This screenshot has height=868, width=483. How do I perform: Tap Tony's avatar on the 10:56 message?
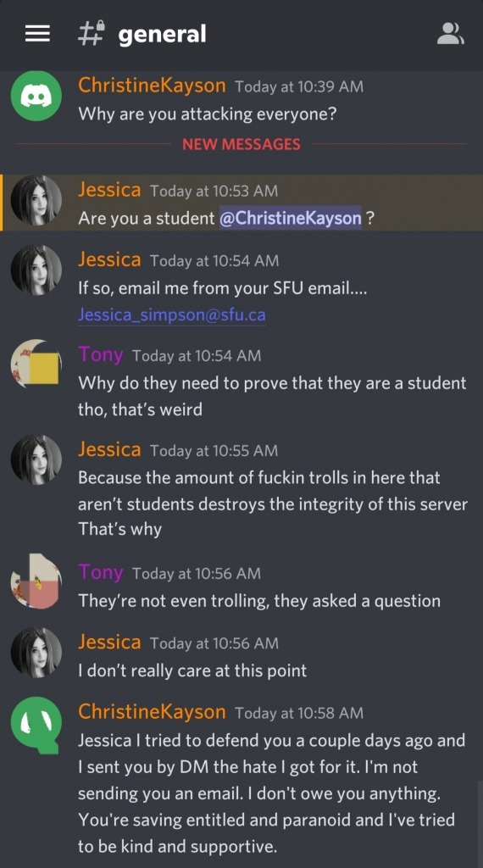[36, 582]
